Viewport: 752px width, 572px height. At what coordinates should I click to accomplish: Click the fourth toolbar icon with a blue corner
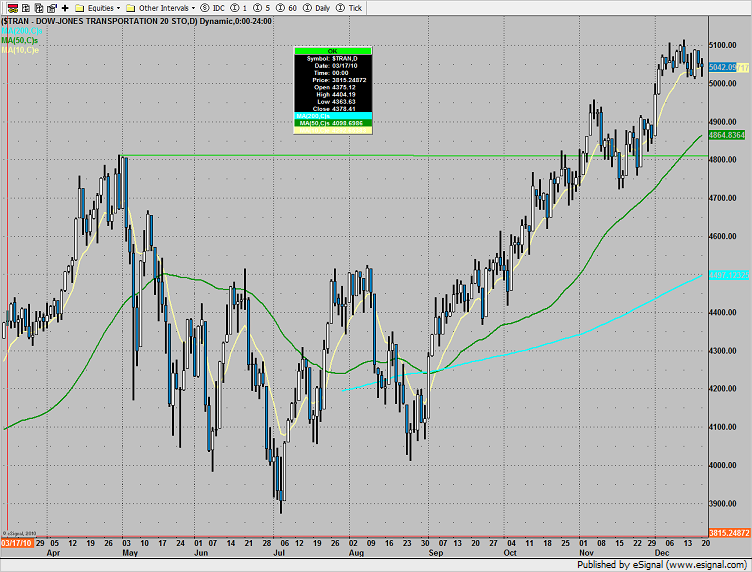click(52, 8)
